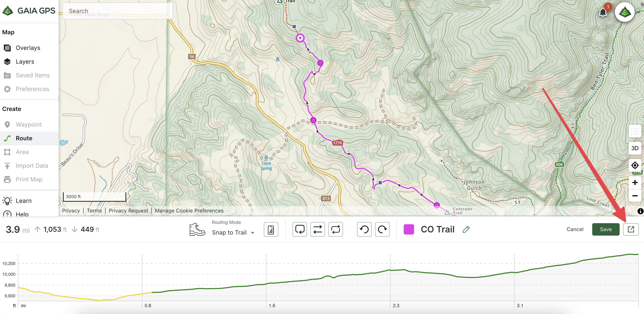644x314 pixels.
Task: Click the send-to-phone icon
Action: pyautogui.click(x=271, y=229)
